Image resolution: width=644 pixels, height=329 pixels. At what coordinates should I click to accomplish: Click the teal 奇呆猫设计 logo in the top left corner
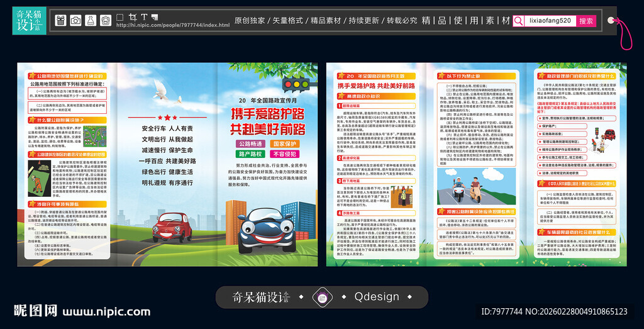point(29,20)
